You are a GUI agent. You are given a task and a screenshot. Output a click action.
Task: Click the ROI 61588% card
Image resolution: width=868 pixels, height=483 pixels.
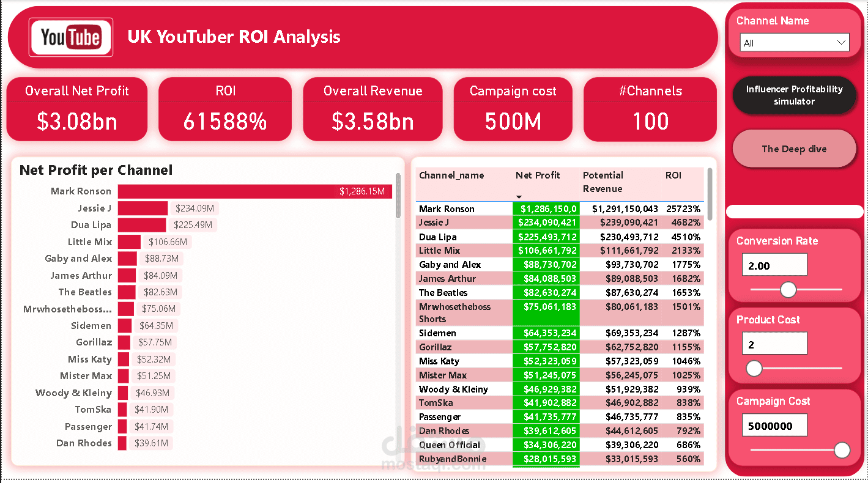pos(225,109)
